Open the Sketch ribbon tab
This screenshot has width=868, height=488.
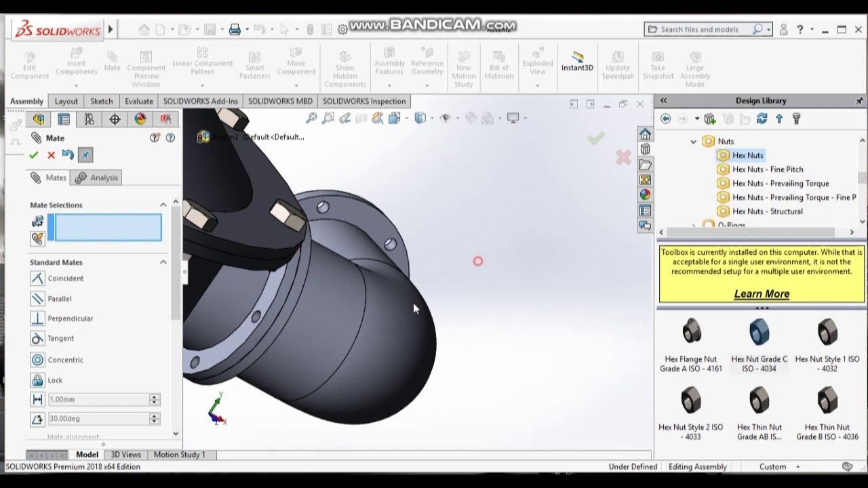[102, 101]
